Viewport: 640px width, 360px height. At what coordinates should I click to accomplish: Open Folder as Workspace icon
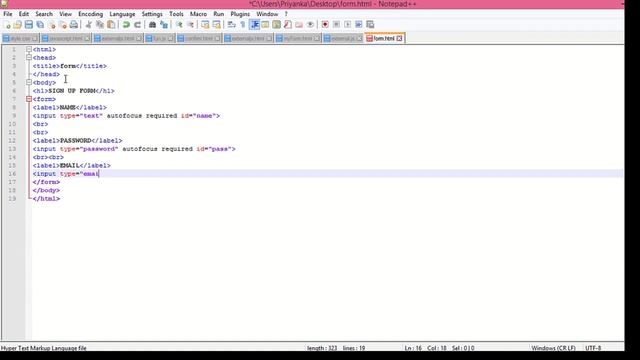pos(299,25)
